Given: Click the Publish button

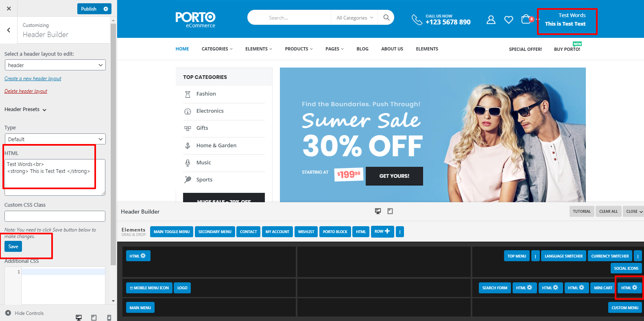Looking at the screenshot, I should (89, 9).
